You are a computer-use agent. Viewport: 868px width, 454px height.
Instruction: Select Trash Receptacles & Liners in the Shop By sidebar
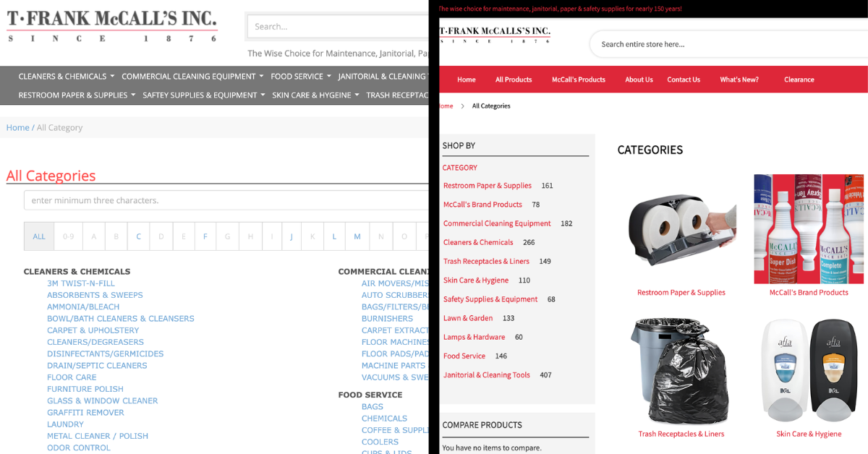click(486, 261)
